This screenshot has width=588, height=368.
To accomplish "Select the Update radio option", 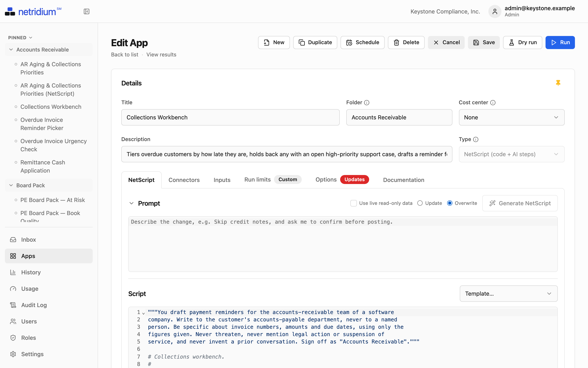I will click(420, 203).
